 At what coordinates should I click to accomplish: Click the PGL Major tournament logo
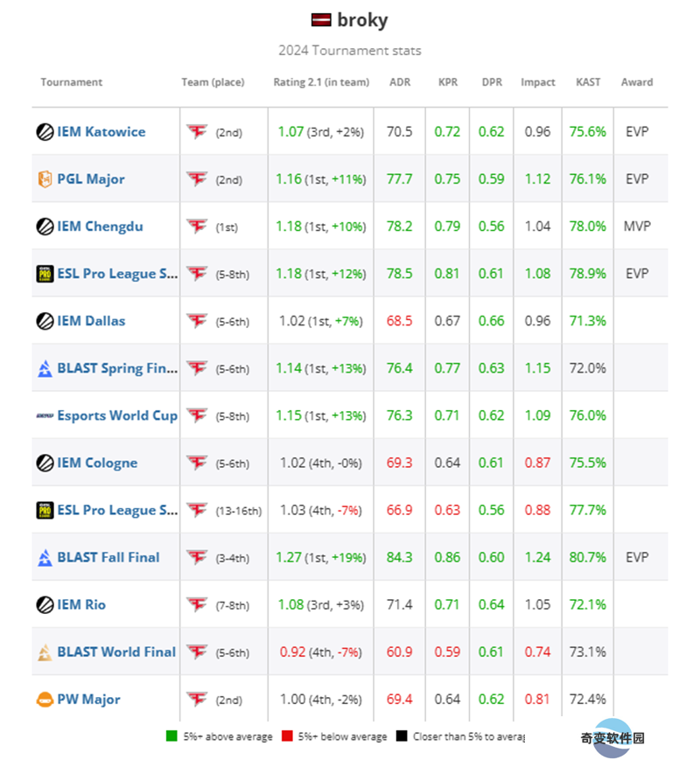[45, 179]
